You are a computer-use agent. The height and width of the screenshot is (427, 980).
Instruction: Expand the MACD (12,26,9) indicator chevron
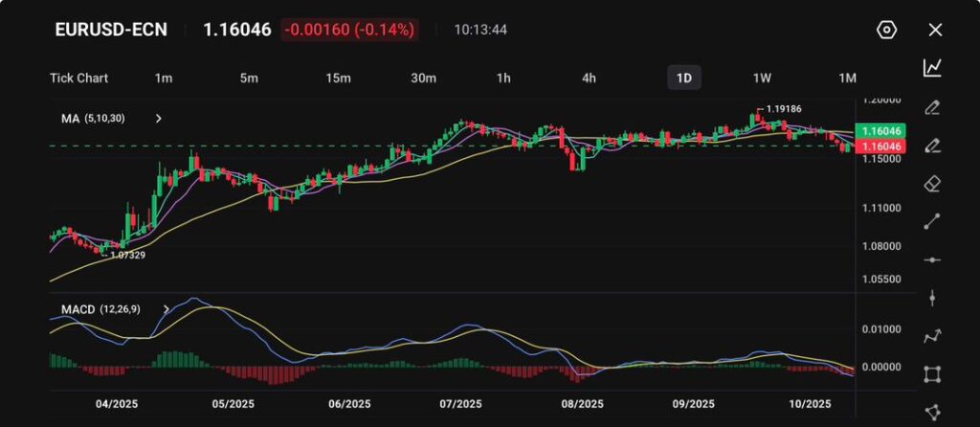(x=166, y=309)
